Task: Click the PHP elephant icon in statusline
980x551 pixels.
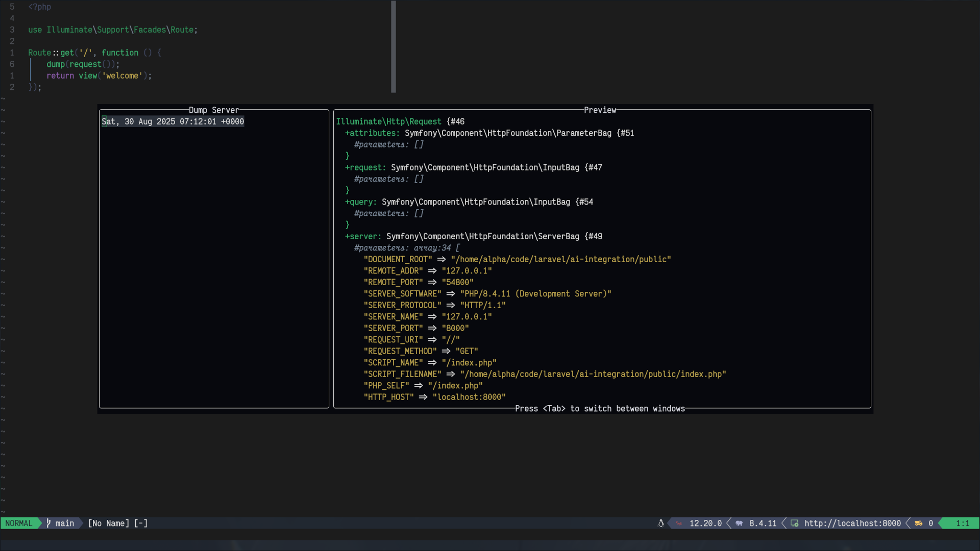Action: [x=739, y=523]
